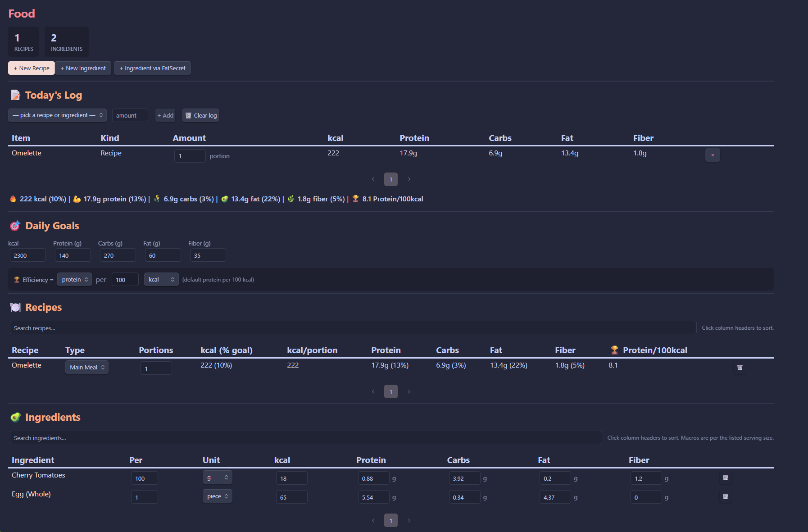Go to previous page in Recipes pagination
The width and height of the screenshot is (808, 532).
[373, 391]
